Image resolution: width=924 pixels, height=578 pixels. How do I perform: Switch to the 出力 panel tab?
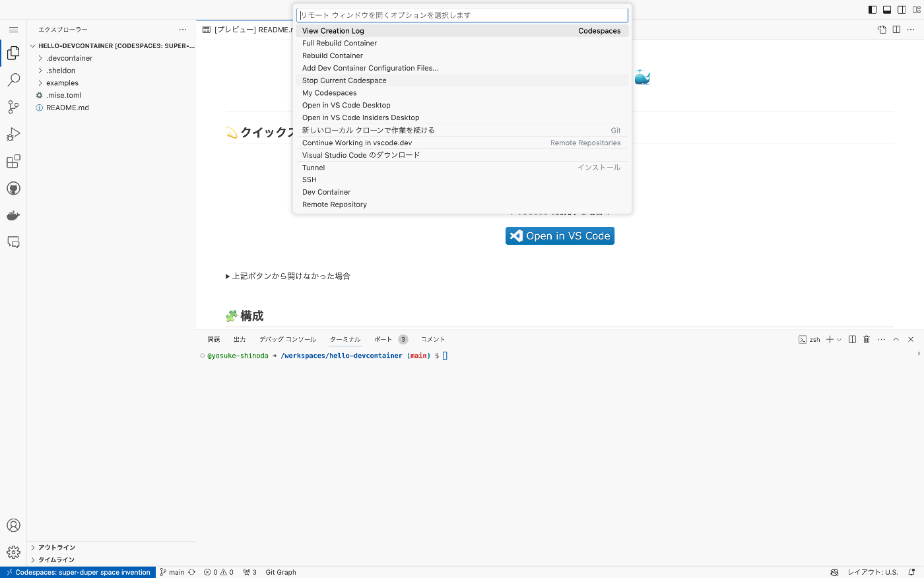(240, 339)
